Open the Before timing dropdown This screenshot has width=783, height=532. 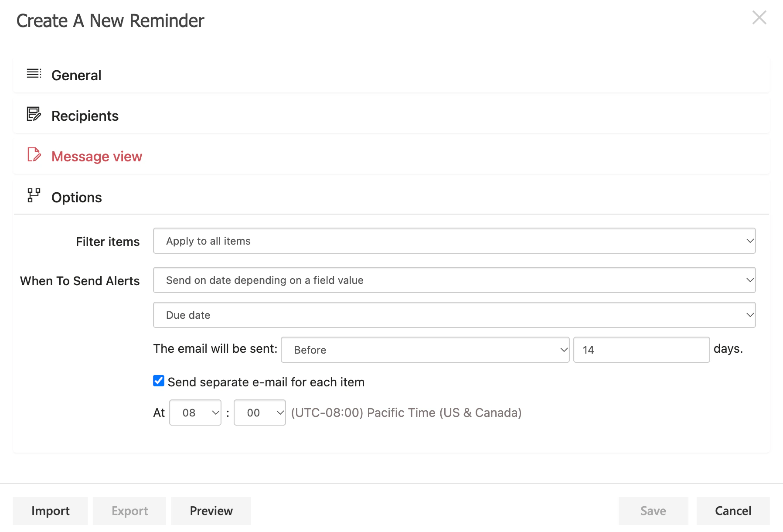[x=425, y=350]
